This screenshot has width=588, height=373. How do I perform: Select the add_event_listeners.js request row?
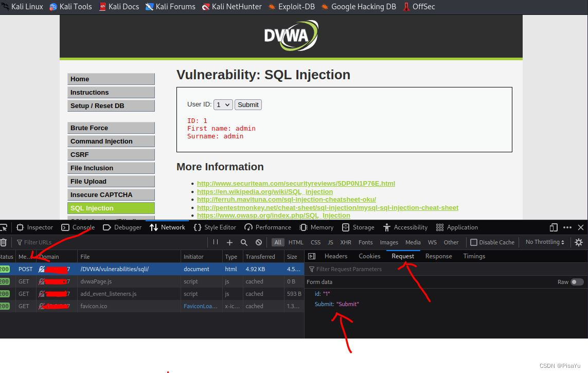pos(152,294)
